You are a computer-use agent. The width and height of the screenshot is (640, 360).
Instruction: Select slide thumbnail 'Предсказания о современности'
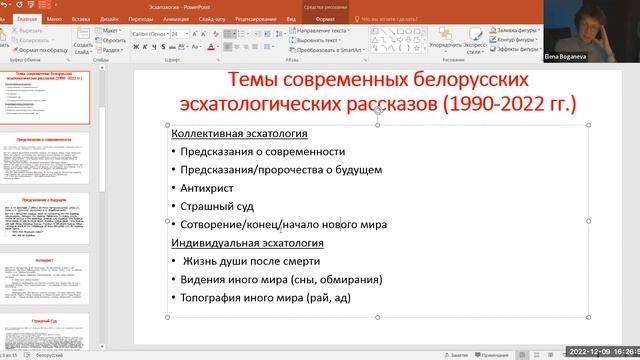tap(44, 158)
